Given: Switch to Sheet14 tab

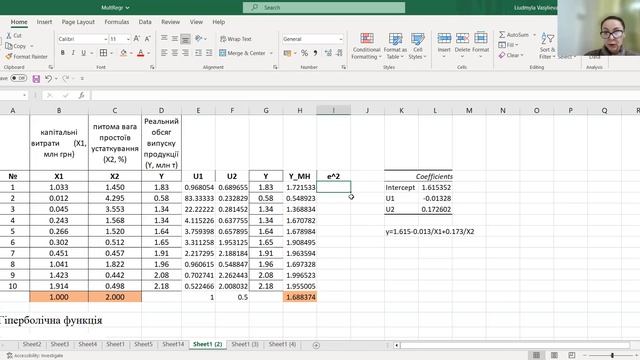Looking at the screenshot, I should tap(173, 344).
